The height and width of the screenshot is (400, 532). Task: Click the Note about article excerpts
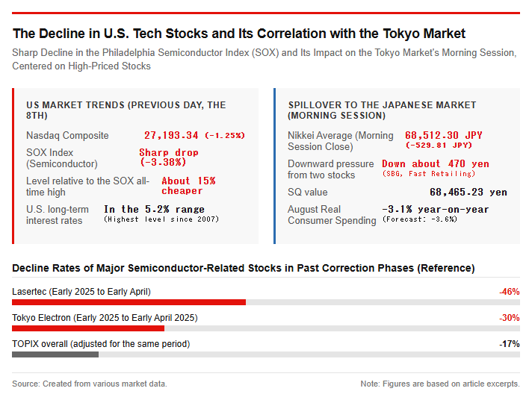440,384
